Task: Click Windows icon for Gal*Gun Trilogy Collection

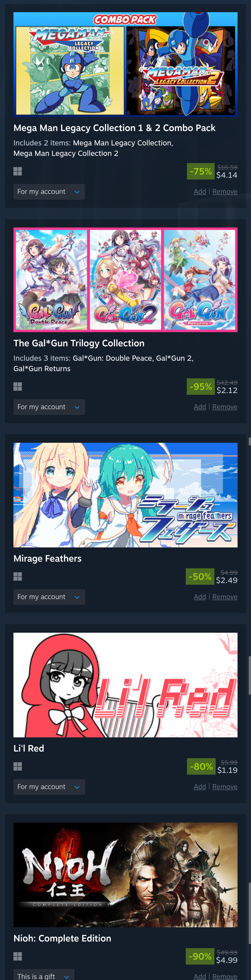Action: click(x=17, y=387)
